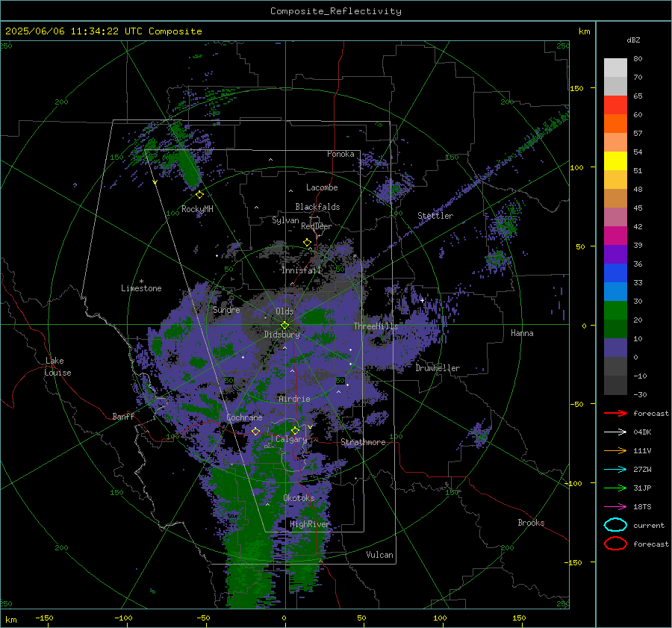Click the Hanna town label
This screenshot has height=628, width=672.
coord(522,333)
